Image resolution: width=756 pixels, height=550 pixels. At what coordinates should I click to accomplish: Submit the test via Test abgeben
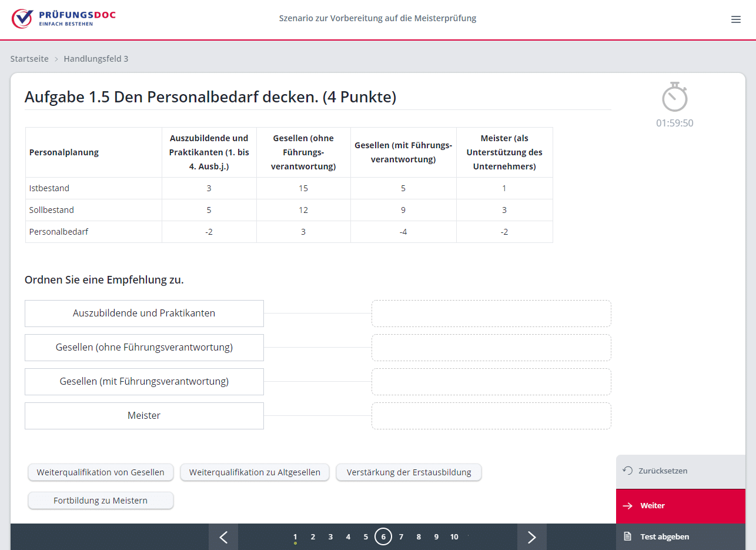pos(680,536)
